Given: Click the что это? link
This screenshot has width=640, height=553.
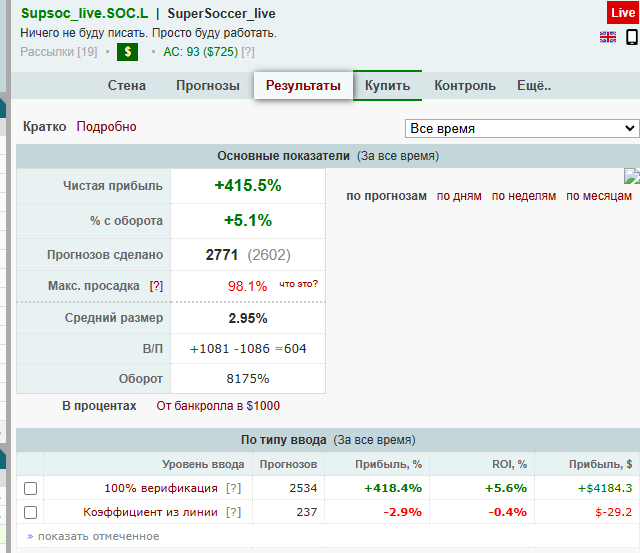Looking at the screenshot, I should 298,284.
